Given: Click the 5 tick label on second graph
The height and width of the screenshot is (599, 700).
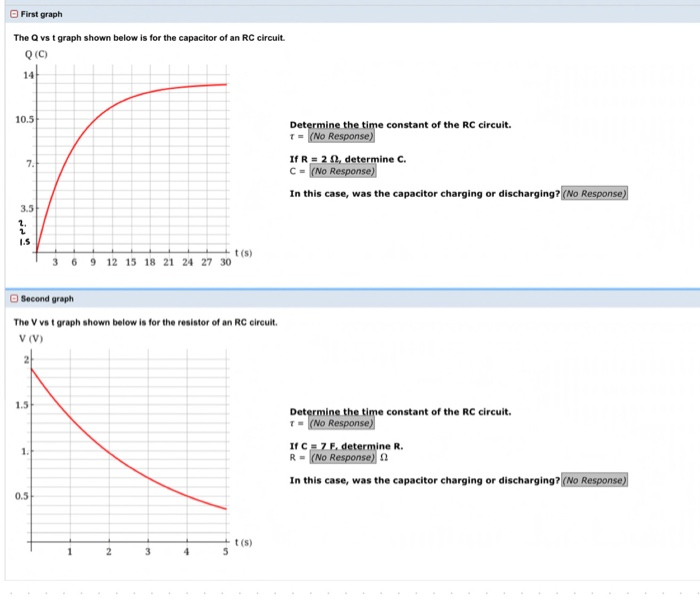Looking at the screenshot, I should 225,552.
